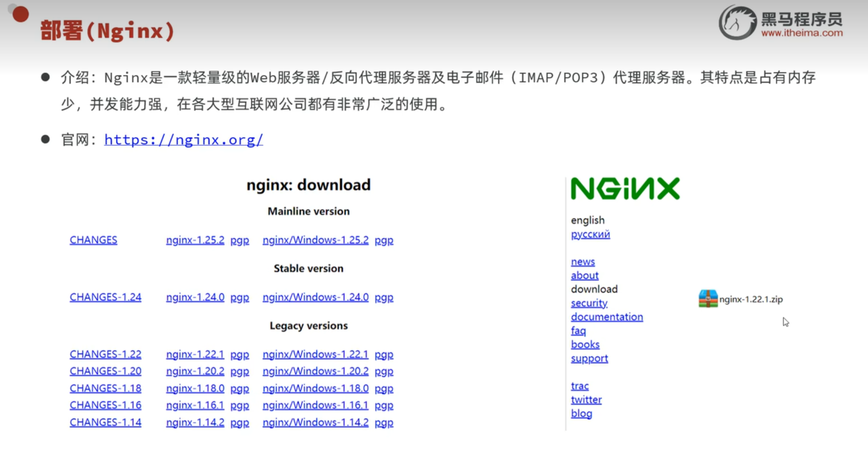Select english in the language list

588,220
